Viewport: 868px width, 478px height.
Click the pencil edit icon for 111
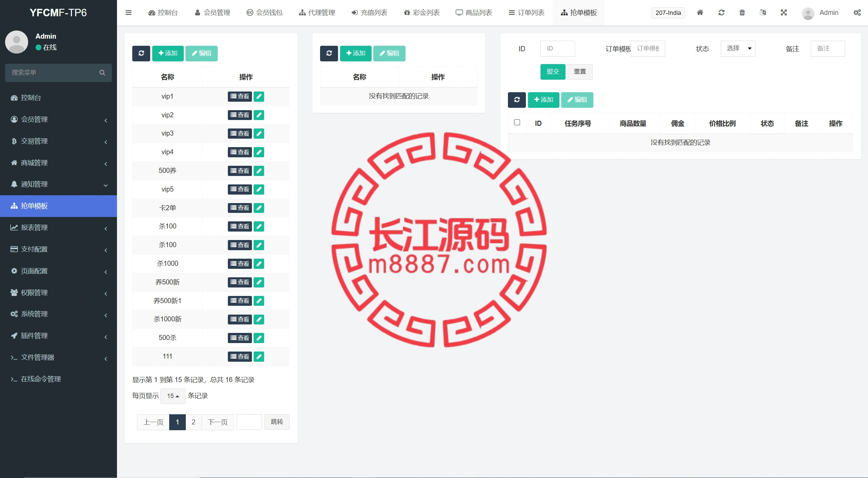click(x=259, y=357)
